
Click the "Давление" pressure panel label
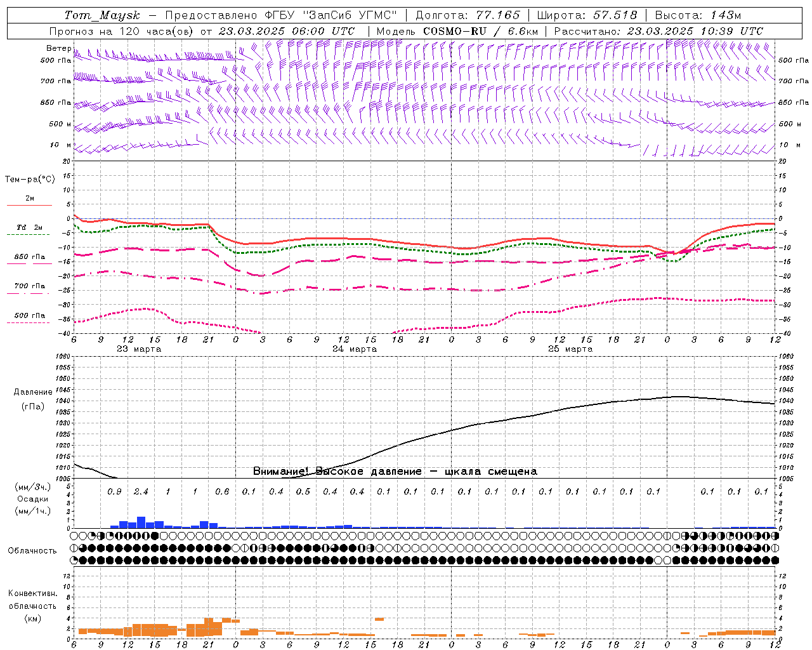pyautogui.click(x=33, y=392)
